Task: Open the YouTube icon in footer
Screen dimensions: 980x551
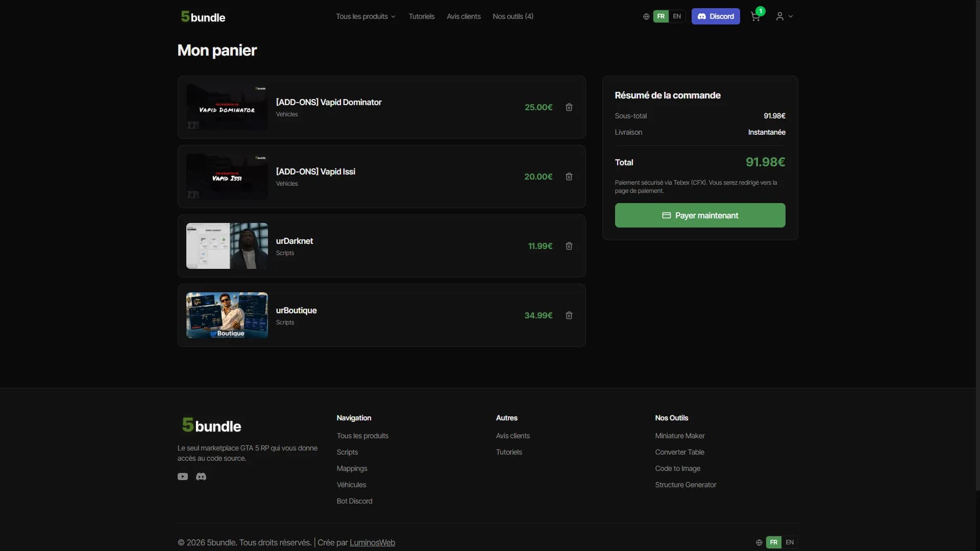Action: (183, 477)
